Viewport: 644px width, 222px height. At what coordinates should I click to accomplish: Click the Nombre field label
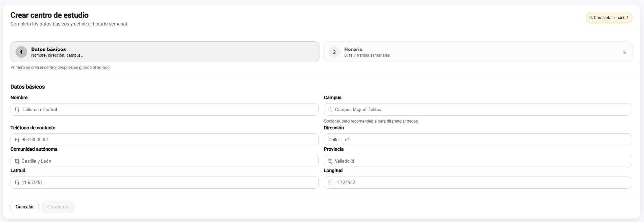(19, 98)
